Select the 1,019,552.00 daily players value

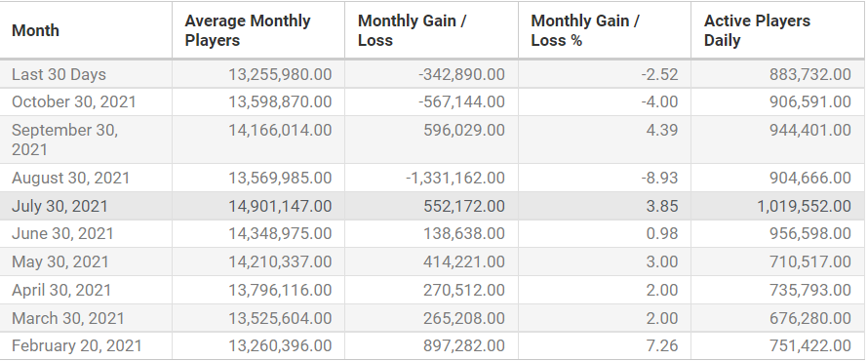(x=804, y=206)
